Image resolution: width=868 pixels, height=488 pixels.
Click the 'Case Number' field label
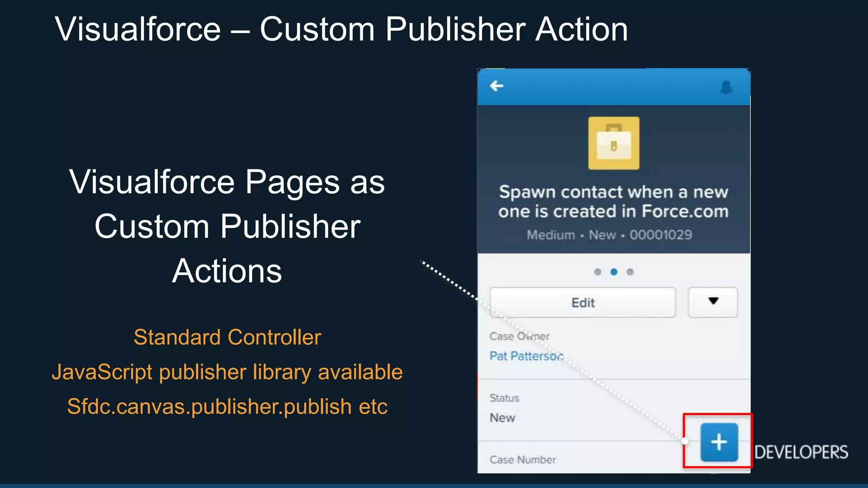[x=523, y=460]
